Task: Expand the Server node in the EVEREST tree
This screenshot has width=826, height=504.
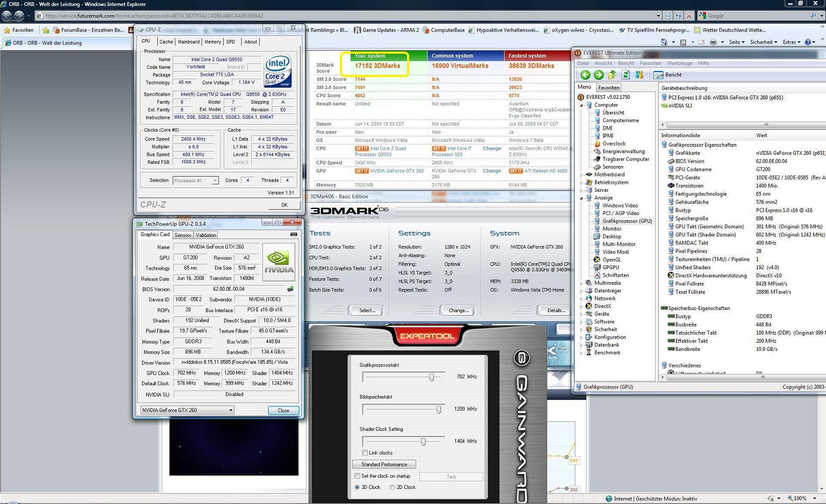Action: 581,190
